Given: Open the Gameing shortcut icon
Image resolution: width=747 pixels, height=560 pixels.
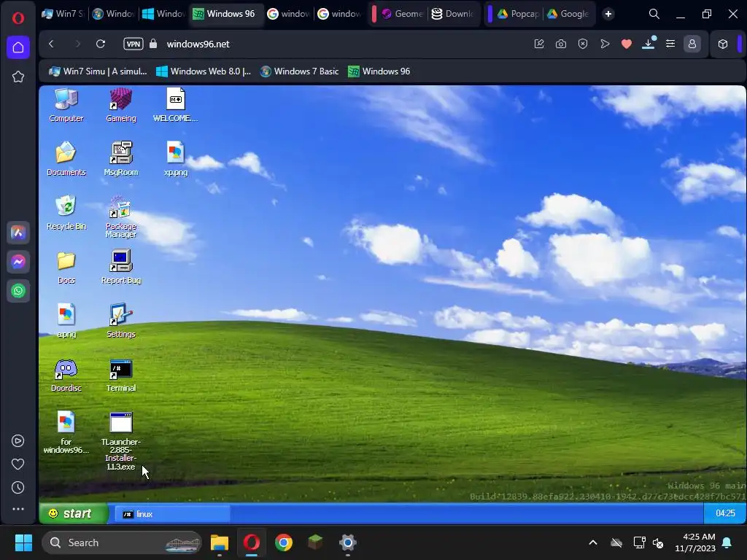Looking at the screenshot, I should pyautogui.click(x=121, y=105).
